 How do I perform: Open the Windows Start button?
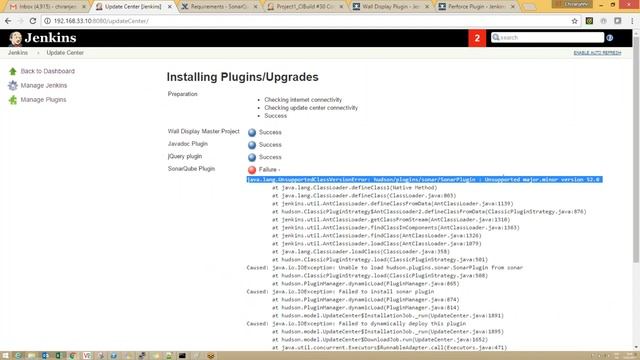5,356
